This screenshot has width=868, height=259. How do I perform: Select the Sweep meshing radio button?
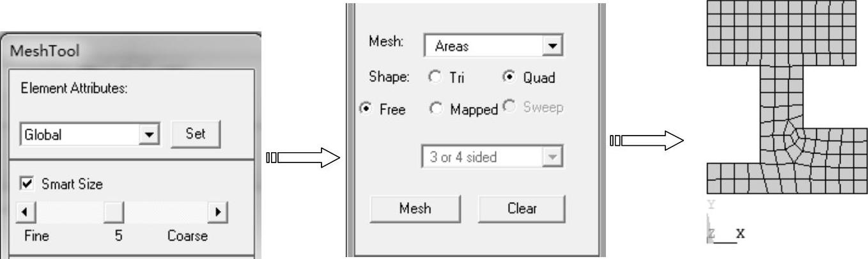[x=509, y=107]
